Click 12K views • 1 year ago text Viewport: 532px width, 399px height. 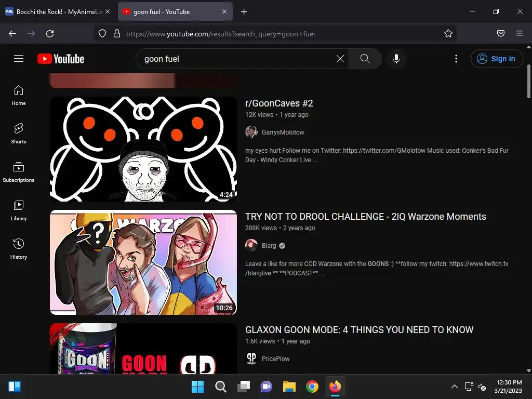[x=277, y=115]
